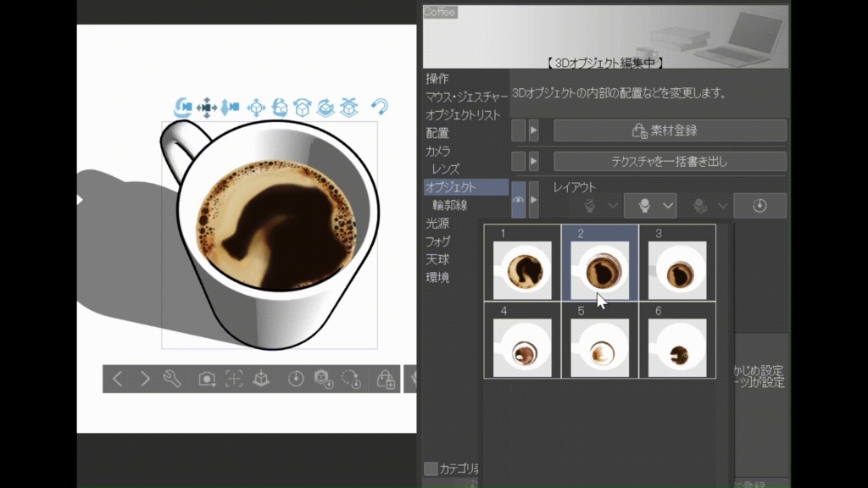The width and height of the screenshot is (868, 488).
Task: Select the cube icon with top rotation arrows
Action: 303,107
